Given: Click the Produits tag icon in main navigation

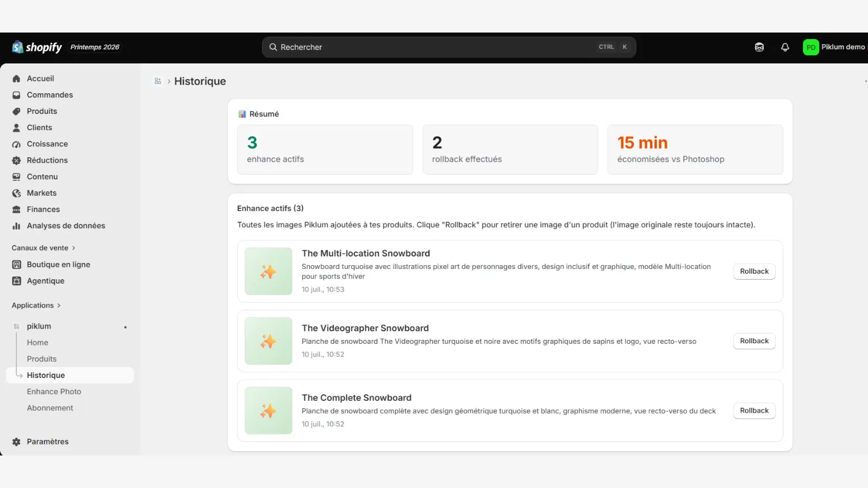Looking at the screenshot, I should pyautogui.click(x=16, y=111).
